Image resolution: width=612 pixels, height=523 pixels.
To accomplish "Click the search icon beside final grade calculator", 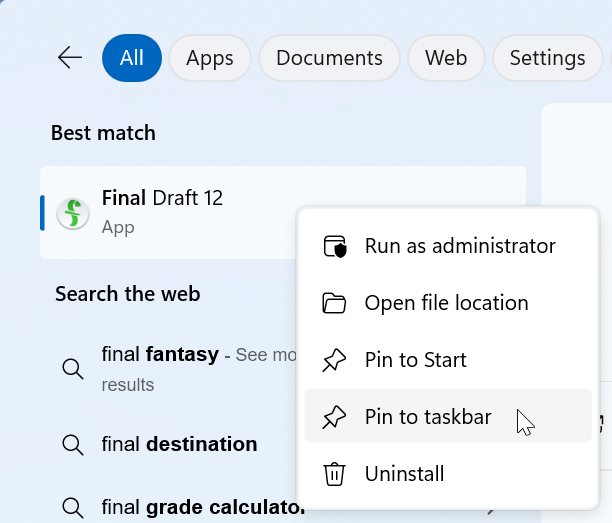I will (73, 508).
